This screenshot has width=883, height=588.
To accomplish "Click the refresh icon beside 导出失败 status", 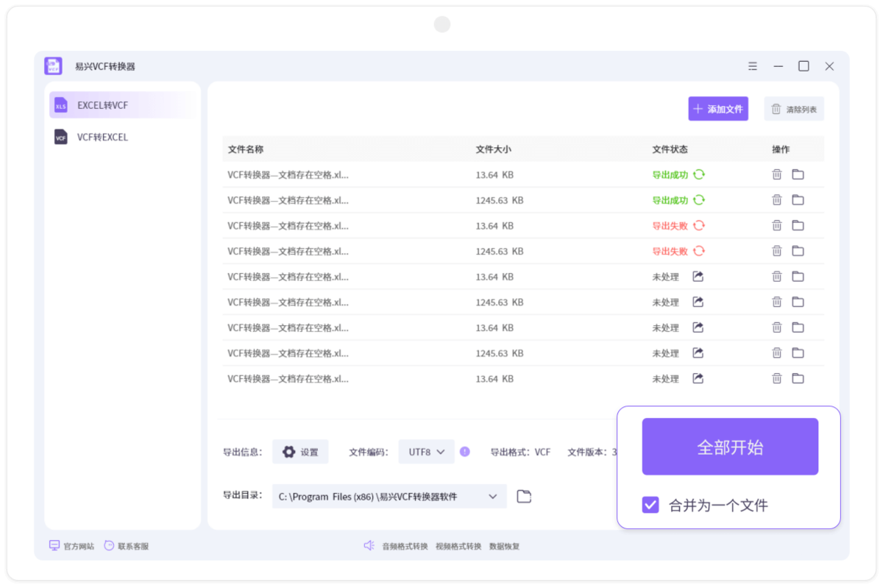I will (x=698, y=225).
